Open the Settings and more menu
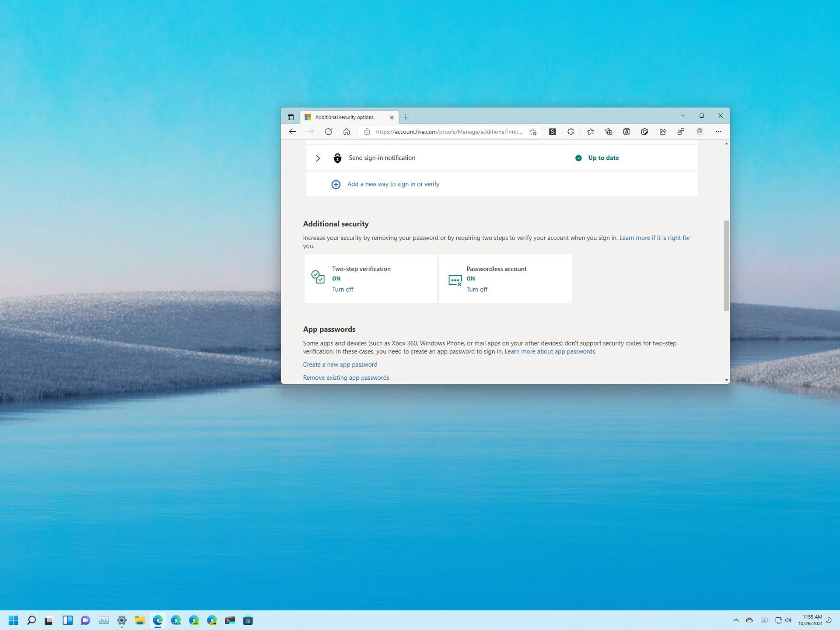The width and height of the screenshot is (840, 630). coord(719,131)
